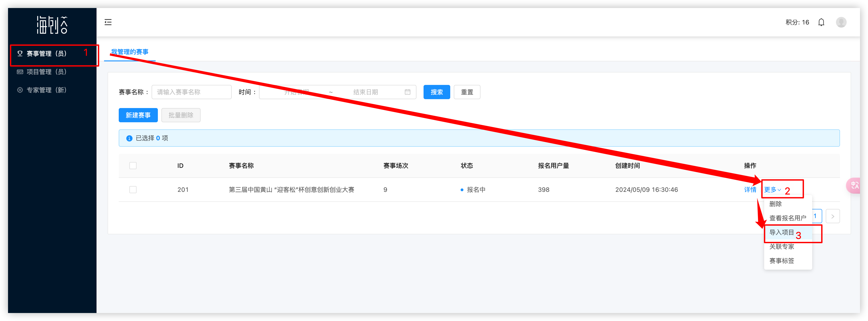Click the sidebar collapse menu icon
The height and width of the screenshot is (321, 868).
(x=108, y=22)
